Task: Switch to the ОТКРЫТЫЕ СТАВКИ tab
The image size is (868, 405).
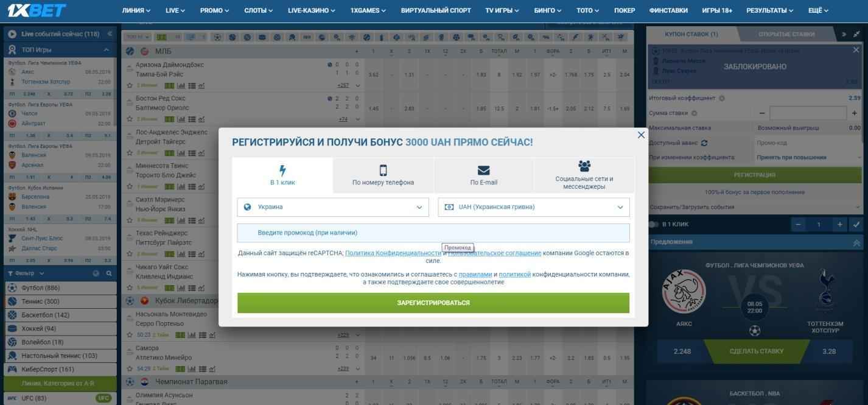Action: pos(786,34)
